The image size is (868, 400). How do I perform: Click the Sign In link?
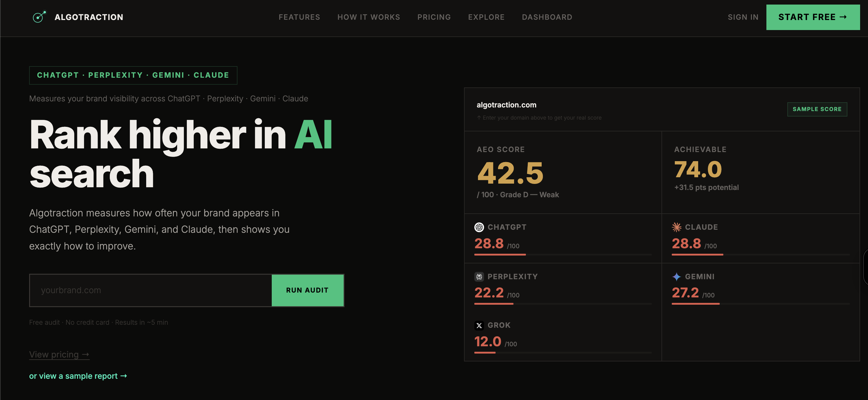[743, 17]
